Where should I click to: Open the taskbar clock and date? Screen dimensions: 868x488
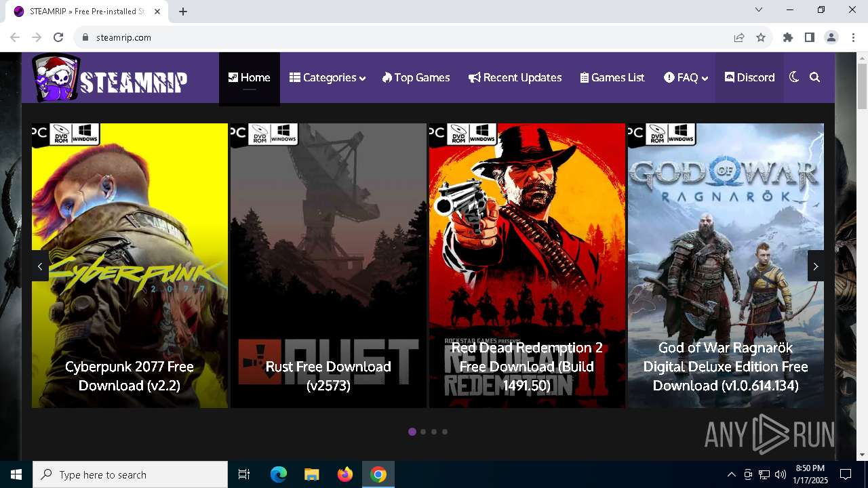click(810, 474)
